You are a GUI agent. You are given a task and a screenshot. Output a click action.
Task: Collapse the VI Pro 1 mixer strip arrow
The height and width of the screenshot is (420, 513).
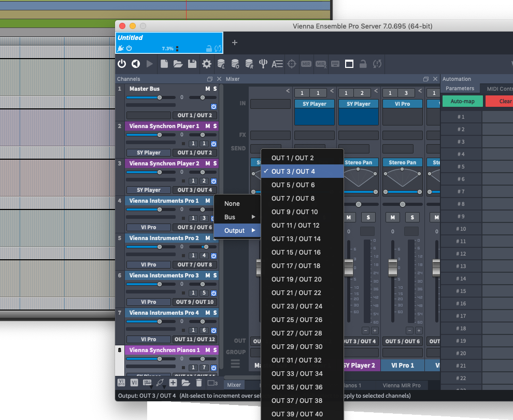[x=420, y=91]
